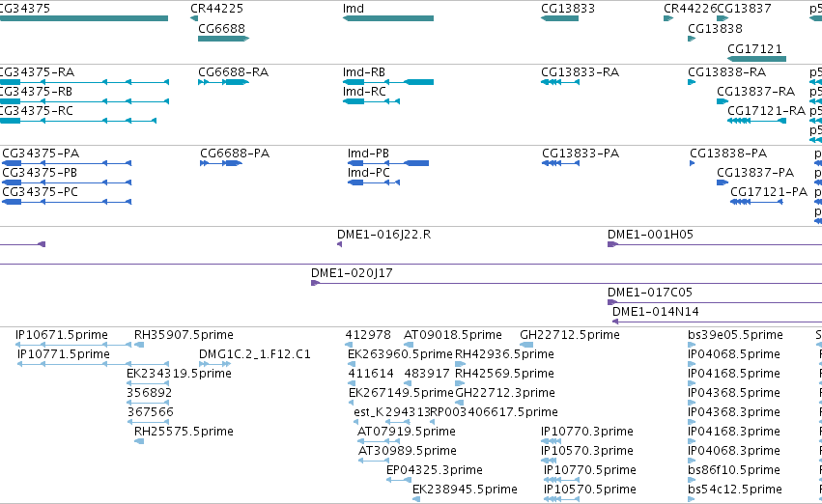Select the CG17121-PA protein label
The width and height of the screenshot is (822, 504).
(x=769, y=192)
